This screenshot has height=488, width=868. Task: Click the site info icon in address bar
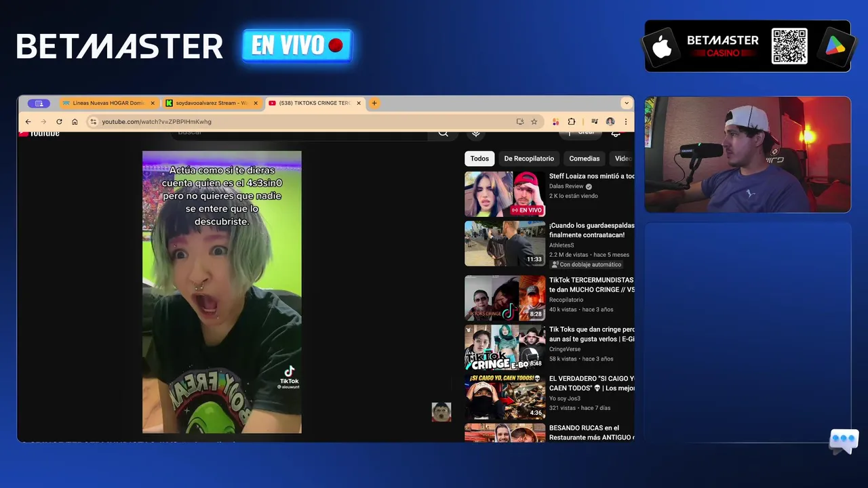click(94, 122)
